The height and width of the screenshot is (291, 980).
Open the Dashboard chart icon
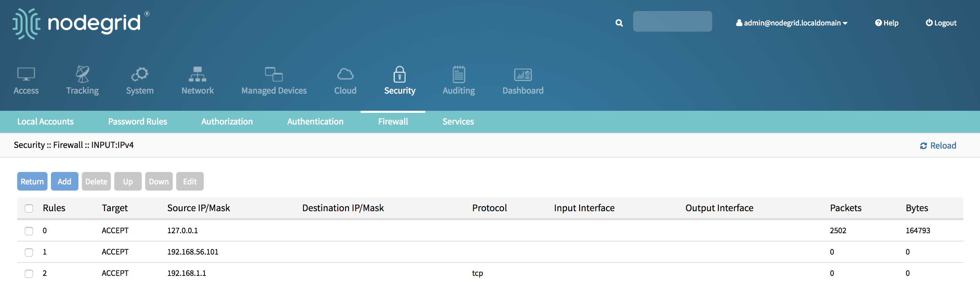pos(523,75)
